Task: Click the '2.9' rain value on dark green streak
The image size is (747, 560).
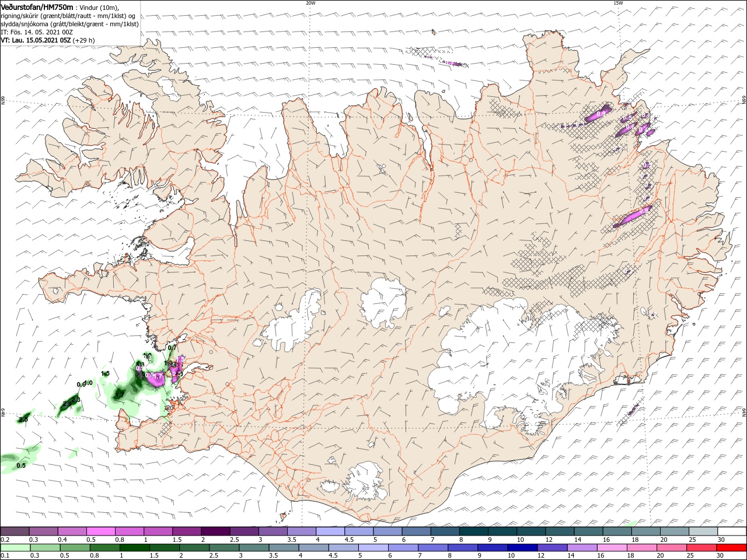Action: (67, 403)
